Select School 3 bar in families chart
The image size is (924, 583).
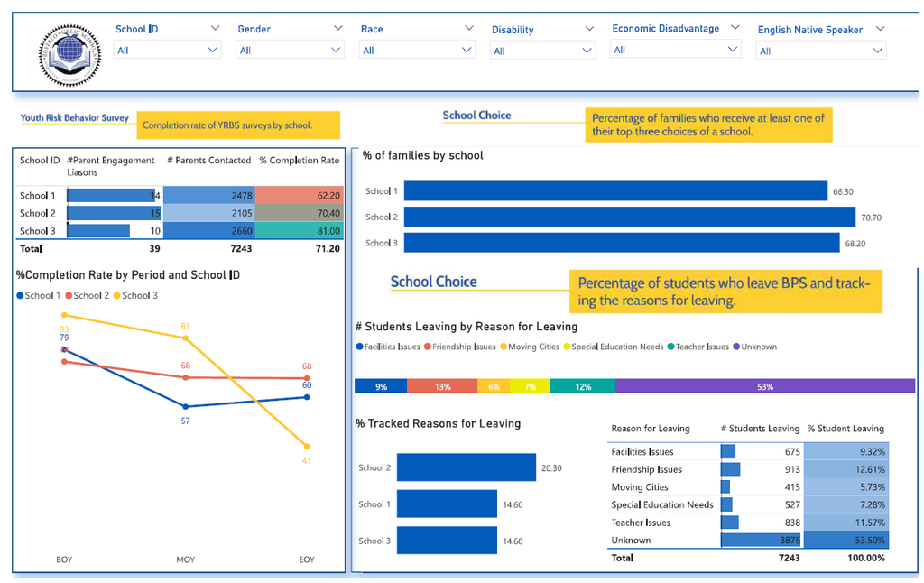pyautogui.click(x=622, y=243)
